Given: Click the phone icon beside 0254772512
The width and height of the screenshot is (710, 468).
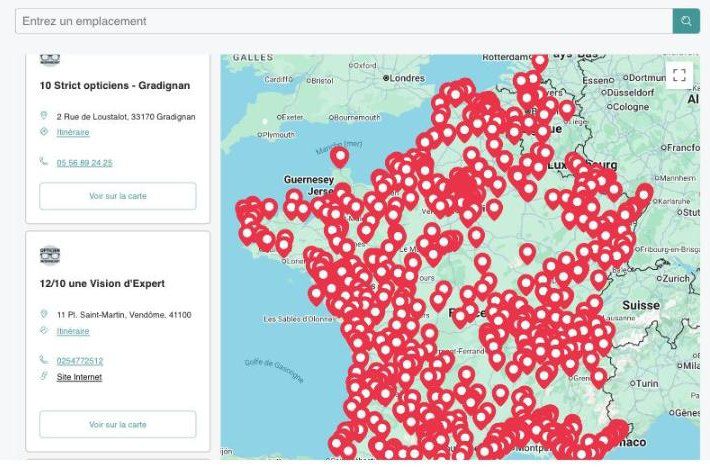Looking at the screenshot, I should pos(43,359).
